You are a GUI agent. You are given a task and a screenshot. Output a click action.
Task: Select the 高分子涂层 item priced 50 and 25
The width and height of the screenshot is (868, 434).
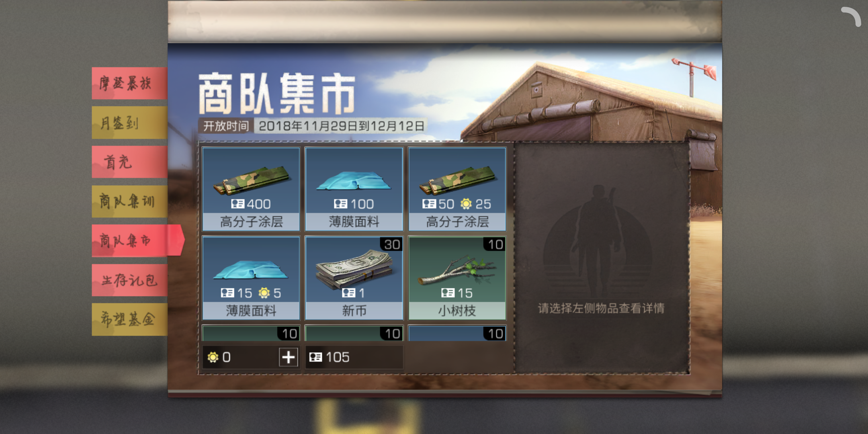coord(457,189)
